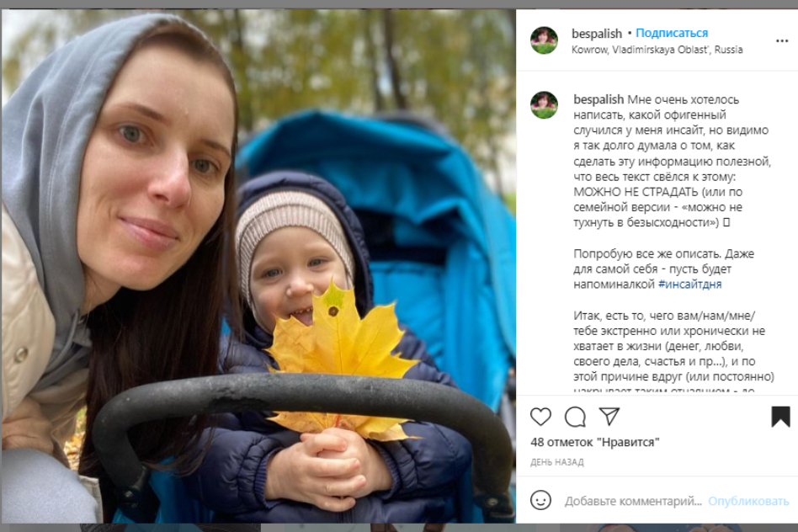The height and width of the screenshot is (532, 798).
Task: Follow bespalish via the Подписаться link
Action: click(x=672, y=33)
